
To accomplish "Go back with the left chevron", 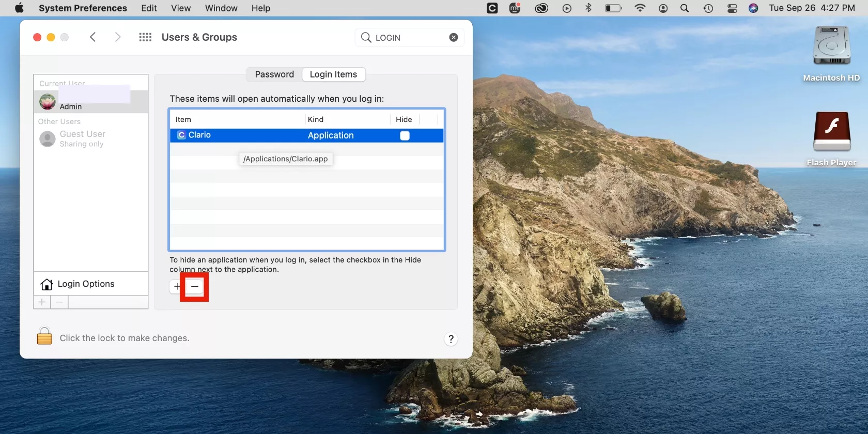I will (93, 37).
